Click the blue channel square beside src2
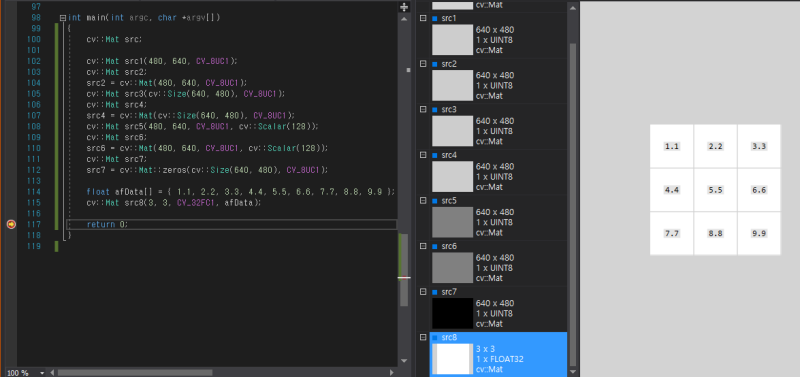This screenshot has height=377, width=800. pyautogui.click(x=435, y=64)
